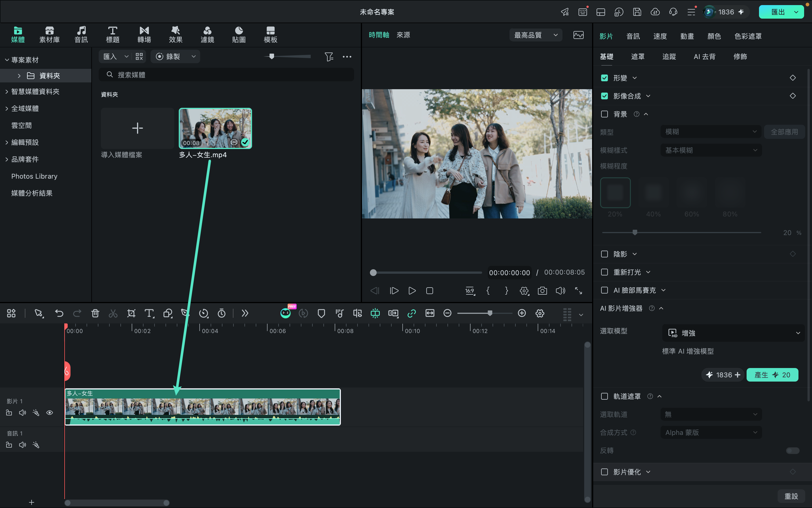Click the 搜索媒體 search field
Screen dimensions: 812x508
(226, 75)
